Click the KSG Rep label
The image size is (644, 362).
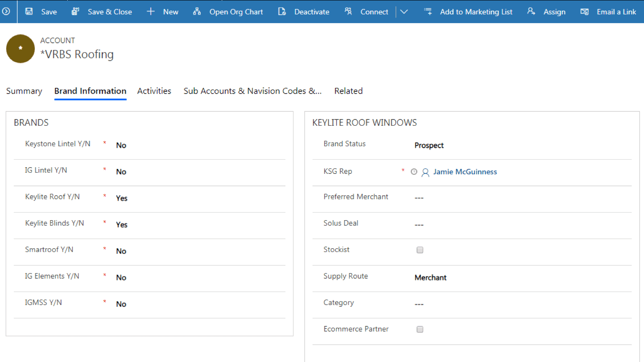(x=338, y=171)
